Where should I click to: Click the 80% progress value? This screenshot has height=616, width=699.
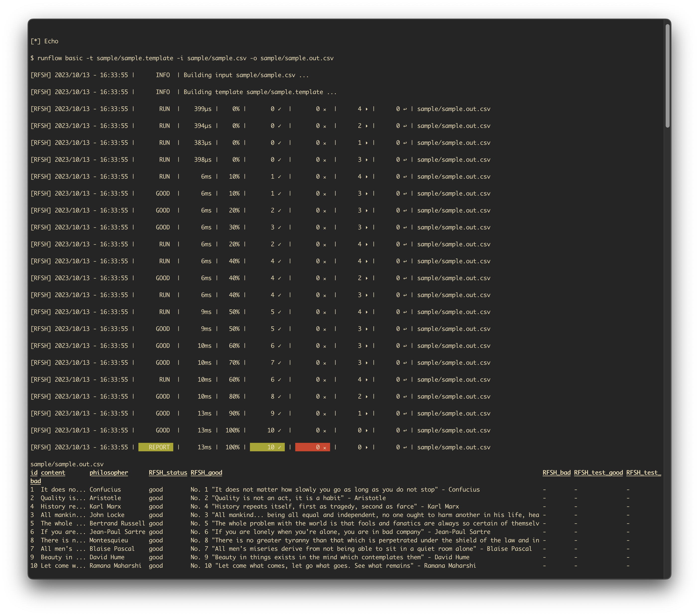pos(234,397)
